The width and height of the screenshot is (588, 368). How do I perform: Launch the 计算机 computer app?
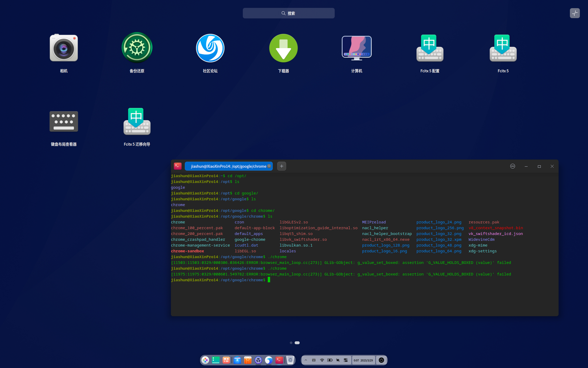click(x=356, y=48)
